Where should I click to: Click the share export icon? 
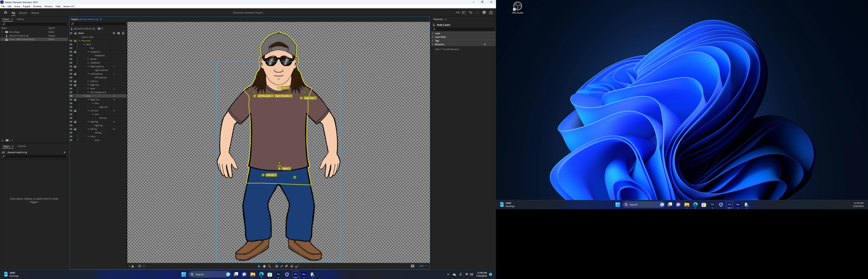[x=491, y=13]
